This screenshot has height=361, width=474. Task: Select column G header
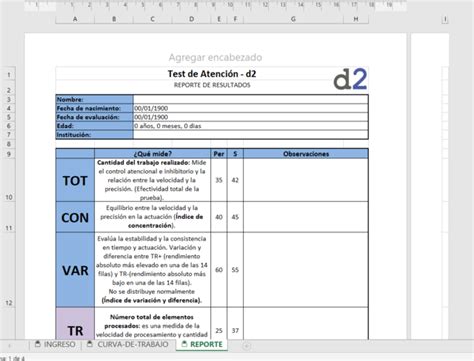(x=293, y=19)
